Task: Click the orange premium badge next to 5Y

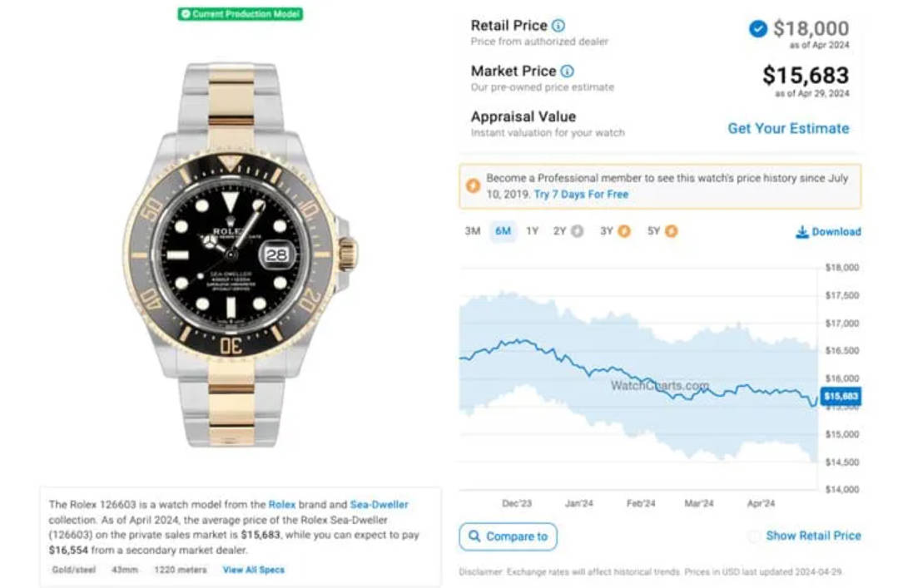Action: tap(671, 230)
